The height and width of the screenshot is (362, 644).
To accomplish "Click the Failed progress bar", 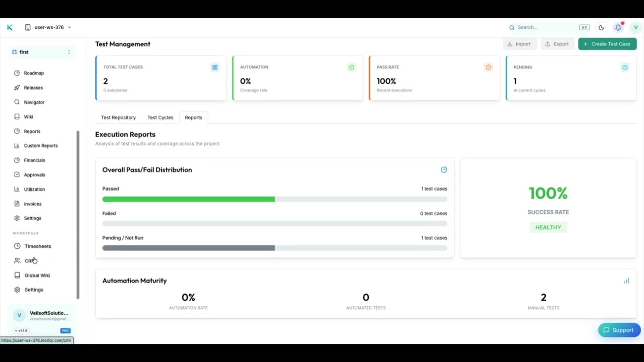I will click(x=275, y=224).
